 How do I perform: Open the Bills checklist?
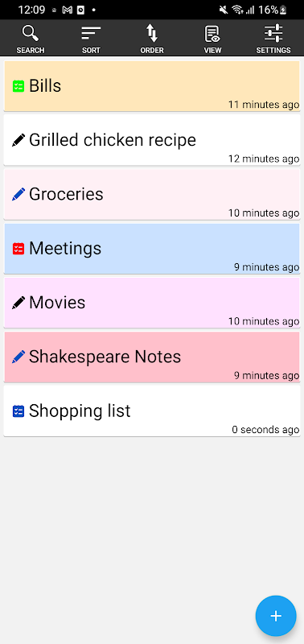coord(152,86)
